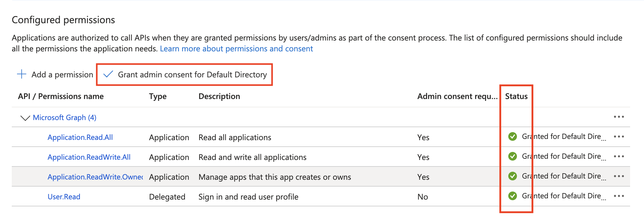Open the ellipsis menu for Application.ReadWrite.All
The image size is (644, 220).
tap(619, 157)
